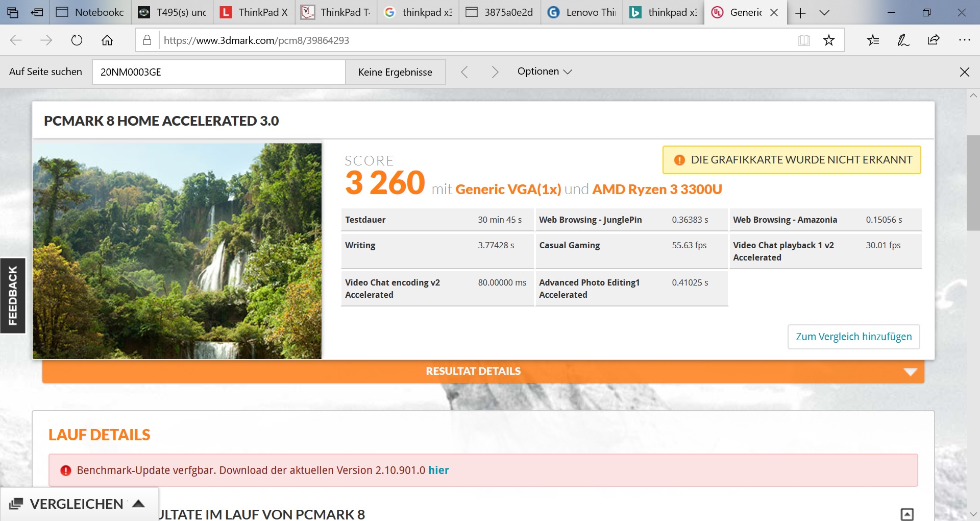Collapse the PCMark 8 results section icon
This screenshot has height=521, width=980.
point(907,514)
